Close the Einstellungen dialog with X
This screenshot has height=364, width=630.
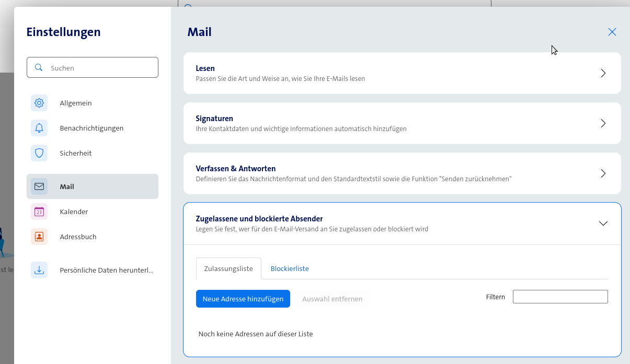click(x=612, y=32)
